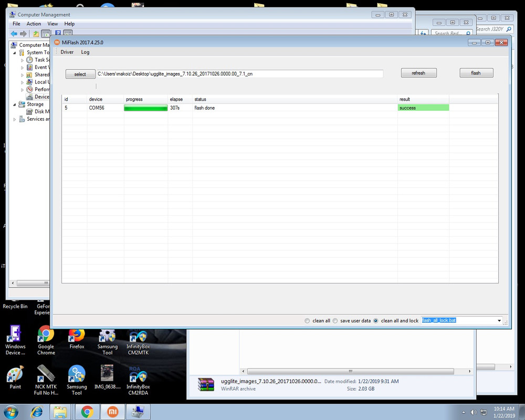
Task: Click the green progress bar for COM56
Action: click(145, 108)
